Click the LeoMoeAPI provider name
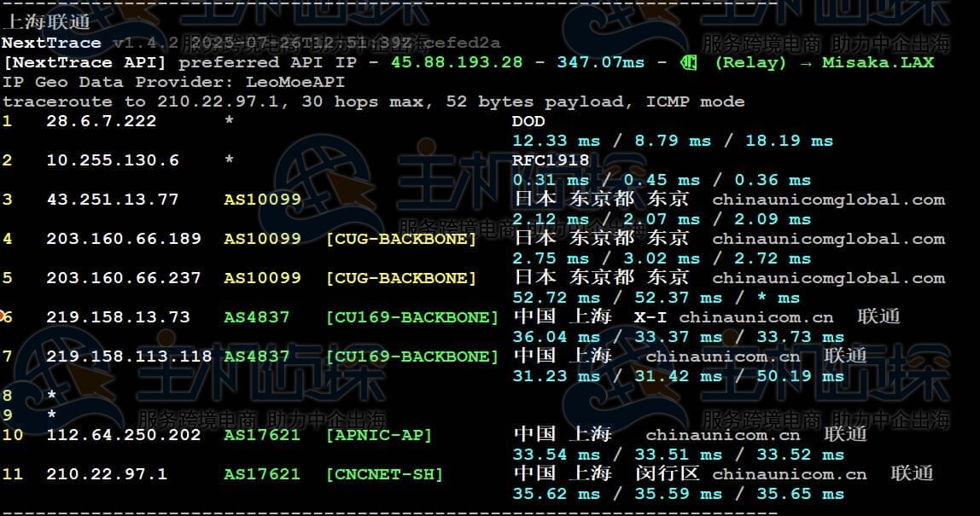The height and width of the screenshot is (516, 980). pos(295,82)
